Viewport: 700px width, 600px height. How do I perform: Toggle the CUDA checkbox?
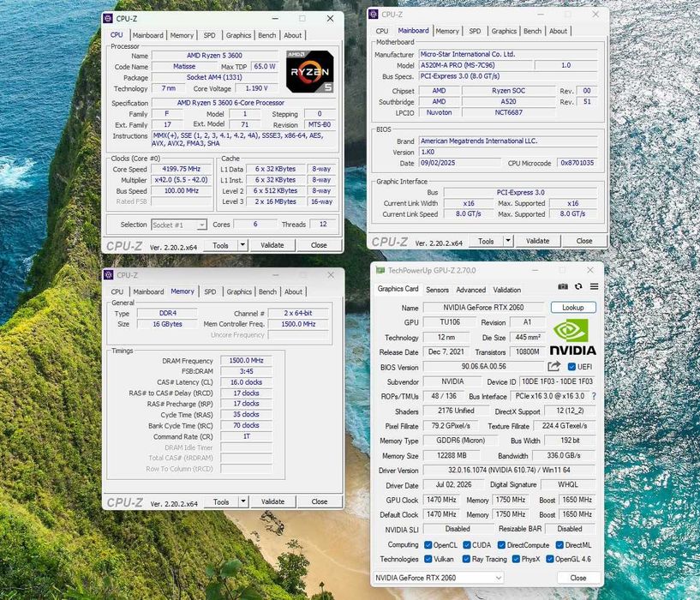(x=466, y=545)
